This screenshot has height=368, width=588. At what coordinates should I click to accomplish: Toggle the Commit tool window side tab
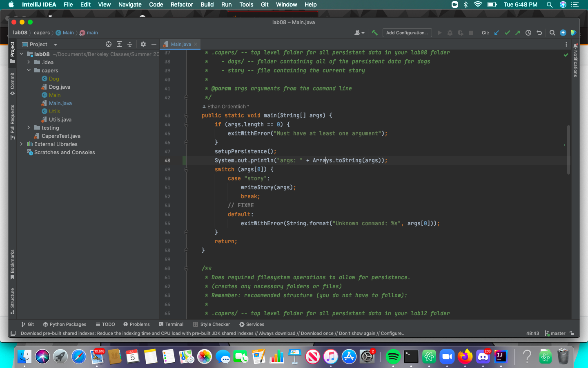tap(12, 83)
